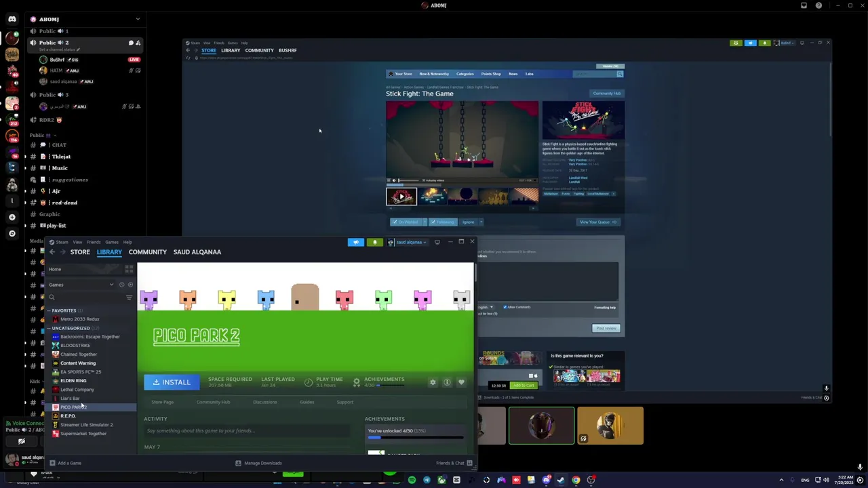Collapse the FAVORITES category

[x=49, y=310]
